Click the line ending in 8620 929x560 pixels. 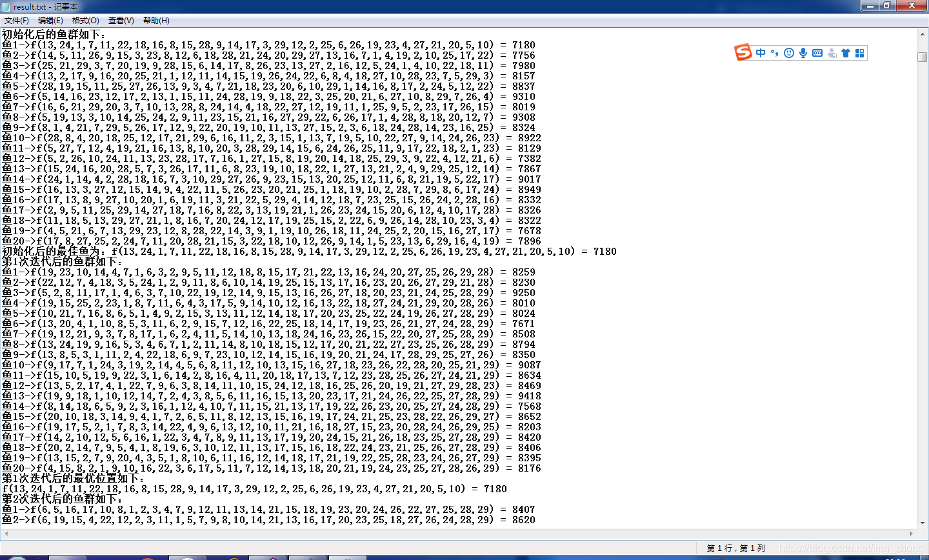[x=268, y=520]
